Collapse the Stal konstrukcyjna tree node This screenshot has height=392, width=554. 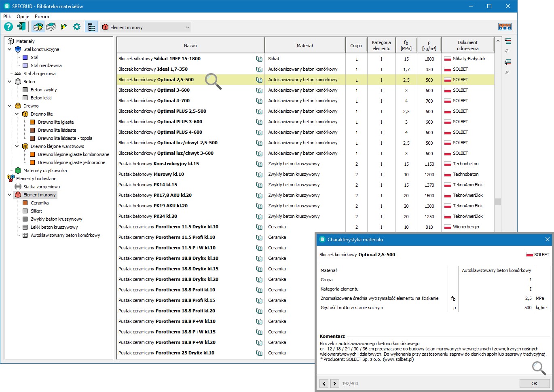point(10,49)
